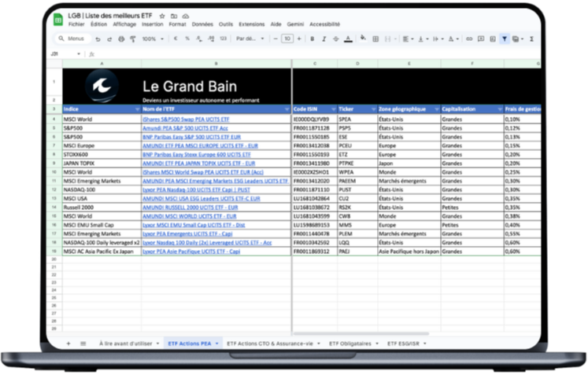This screenshot has height=375, width=588.
Task: Open the 123 number formats menu
Action: tap(223, 39)
